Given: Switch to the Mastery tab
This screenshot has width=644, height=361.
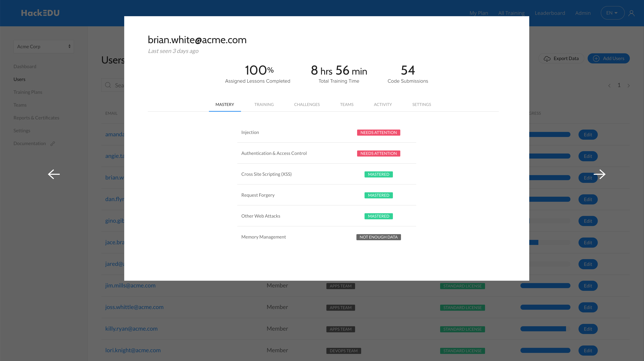Looking at the screenshot, I should tap(225, 104).
